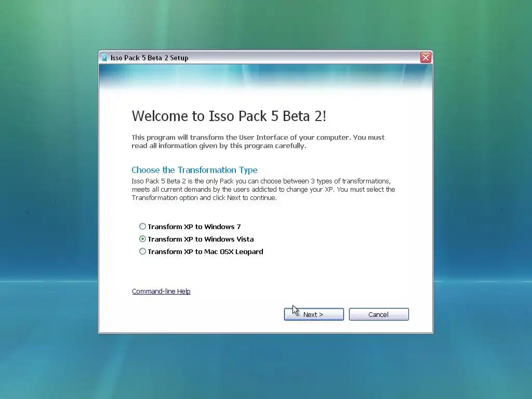Screen dimensions: 532x399
Task: Click the Next > button
Action: 314,314
